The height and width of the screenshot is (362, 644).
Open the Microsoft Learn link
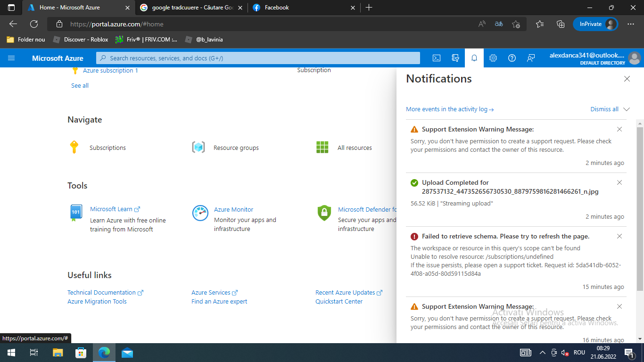(115, 209)
